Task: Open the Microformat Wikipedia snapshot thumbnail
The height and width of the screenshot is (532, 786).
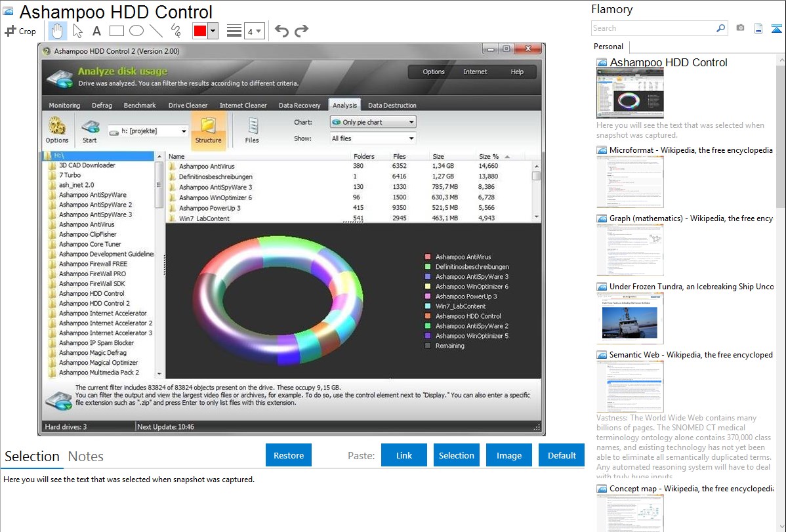Action: pos(630,182)
